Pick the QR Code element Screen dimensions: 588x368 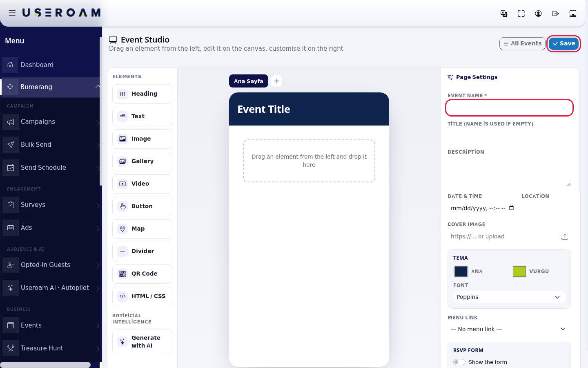(x=142, y=274)
